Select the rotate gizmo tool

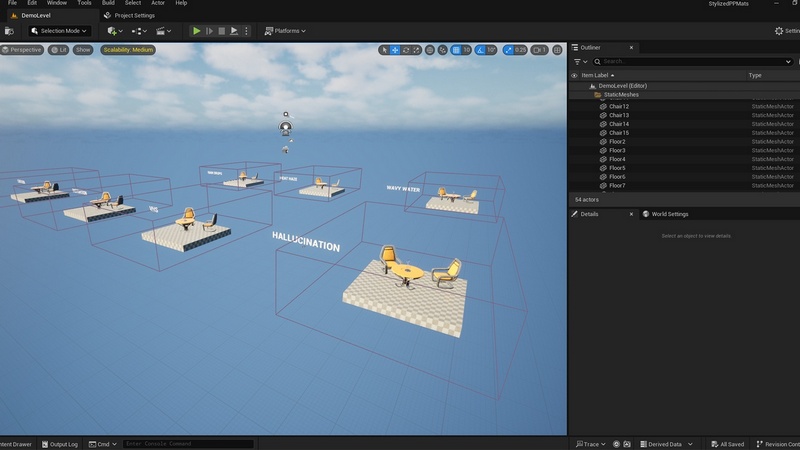tap(407, 50)
